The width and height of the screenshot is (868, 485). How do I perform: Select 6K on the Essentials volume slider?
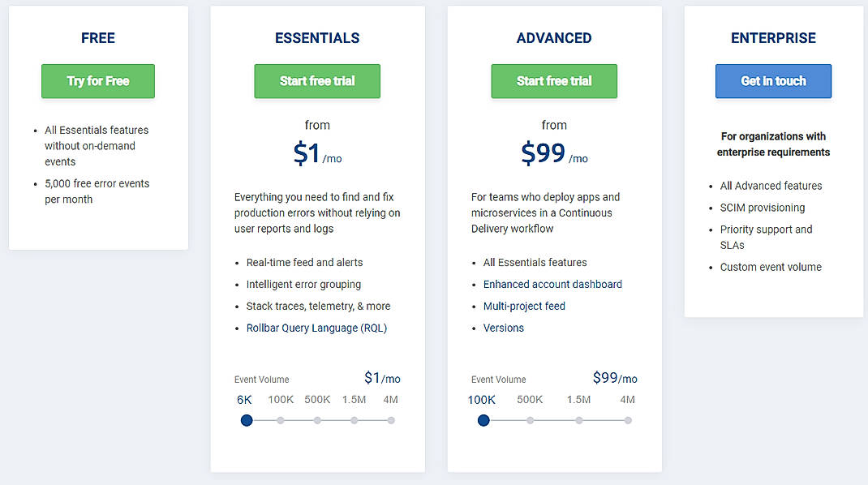coord(246,420)
